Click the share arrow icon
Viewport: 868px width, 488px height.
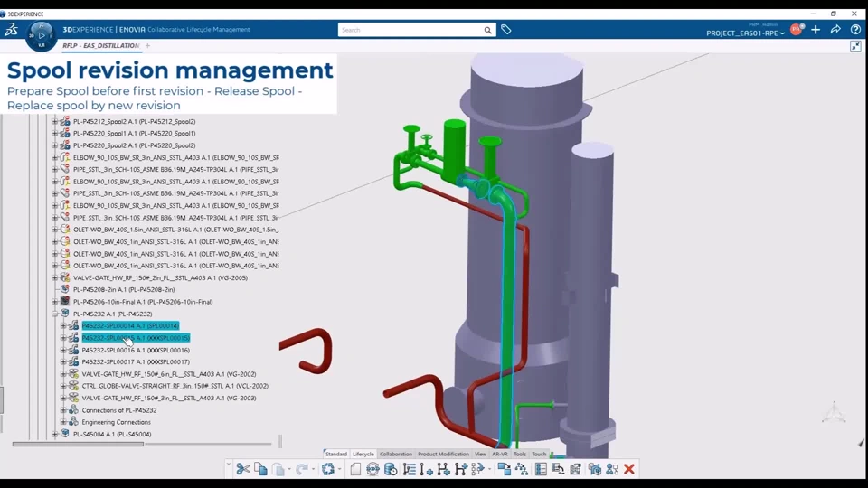pyautogui.click(x=835, y=30)
